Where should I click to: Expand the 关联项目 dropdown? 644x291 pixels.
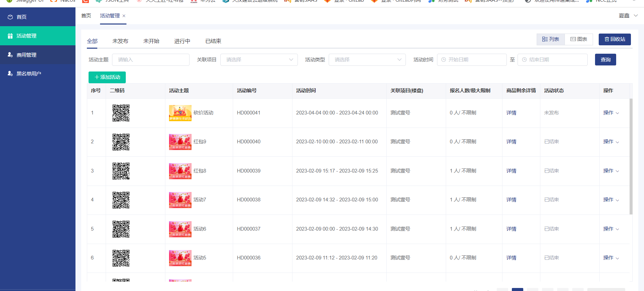click(259, 60)
